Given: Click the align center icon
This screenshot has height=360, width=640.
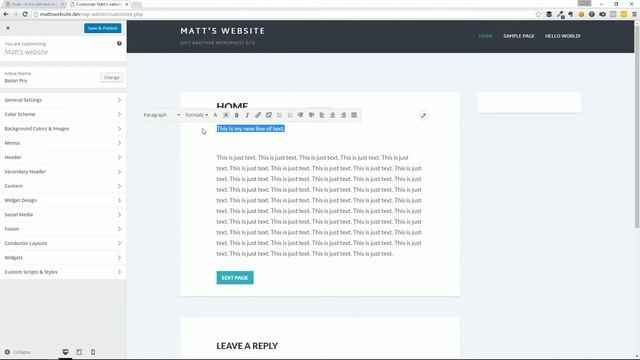Looking at the screenshot, I should pyautogui.click(x=333, y=115).
